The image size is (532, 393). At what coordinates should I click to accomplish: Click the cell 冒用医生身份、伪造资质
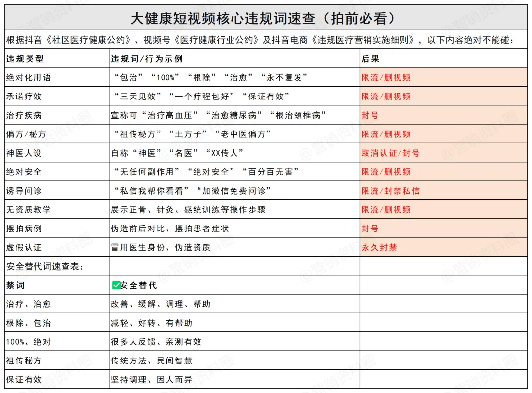click(x=234, y=247)
